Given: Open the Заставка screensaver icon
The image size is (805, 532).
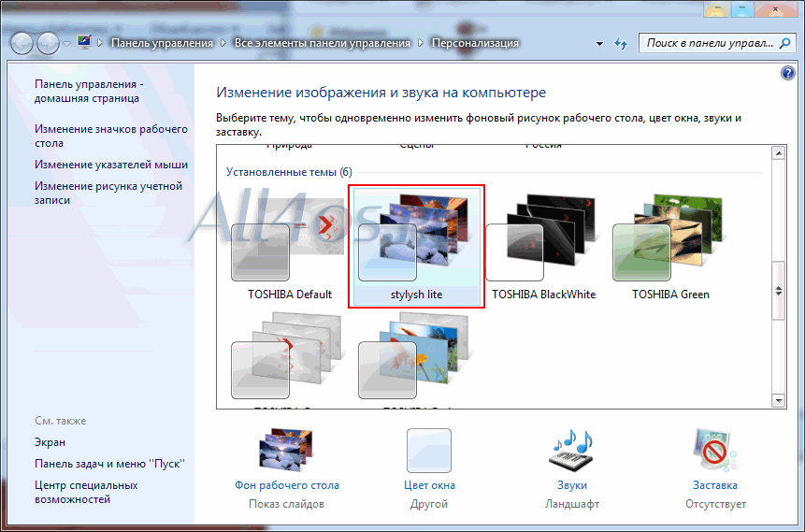Looking at the screenshot, I should [714, 451].
